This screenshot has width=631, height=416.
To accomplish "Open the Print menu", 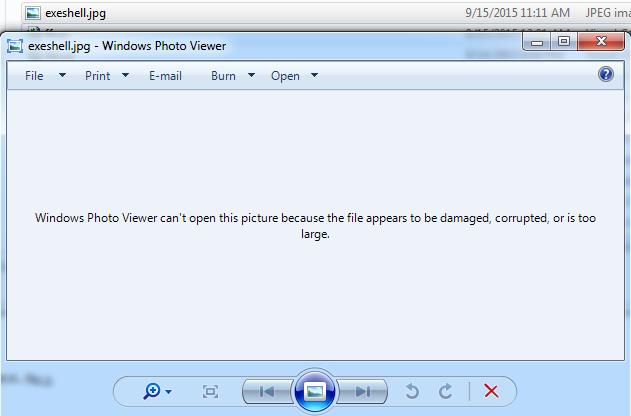I will click(97, 76).
